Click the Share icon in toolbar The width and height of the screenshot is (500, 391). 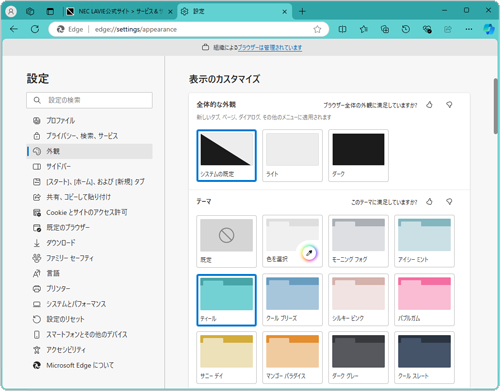[x=448, y=29]
